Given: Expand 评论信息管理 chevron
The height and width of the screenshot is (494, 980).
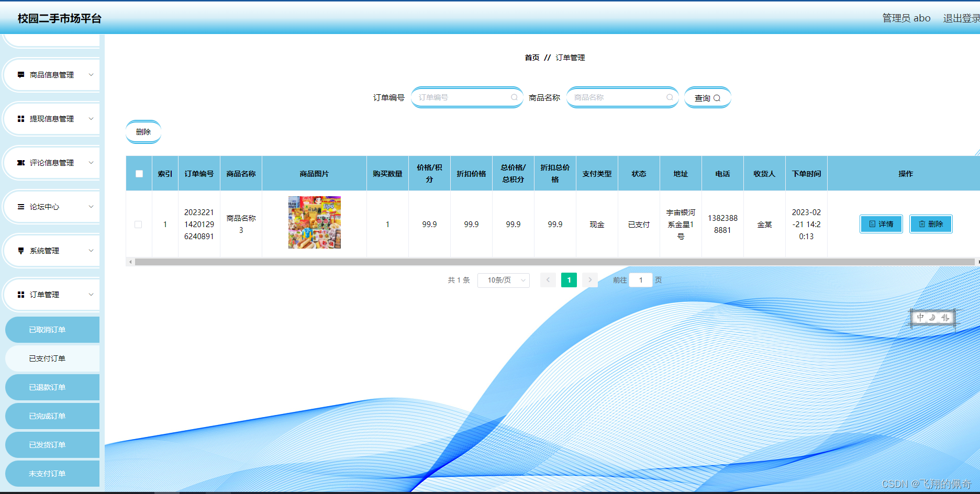Looking at the screenshot, I should coord(91,163).
